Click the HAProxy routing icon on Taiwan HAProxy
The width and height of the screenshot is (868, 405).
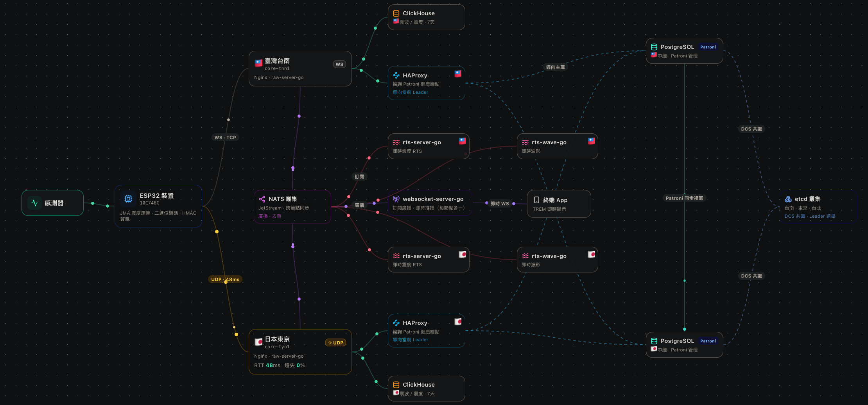(396, 75)
